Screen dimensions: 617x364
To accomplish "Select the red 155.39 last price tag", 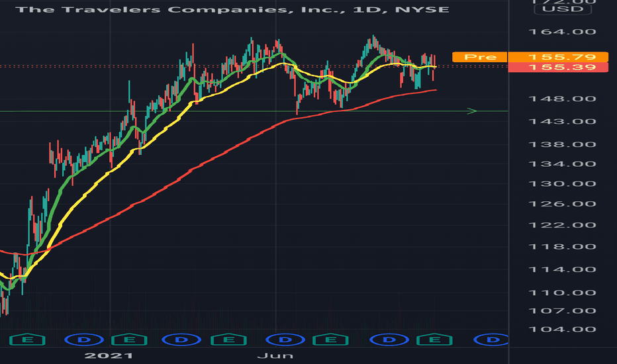I will (x=558, y=68).
